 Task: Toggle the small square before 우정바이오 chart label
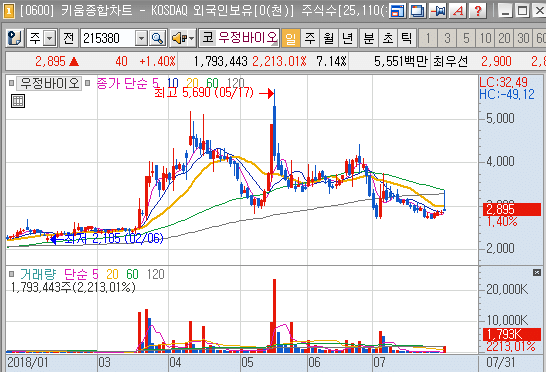11,83
